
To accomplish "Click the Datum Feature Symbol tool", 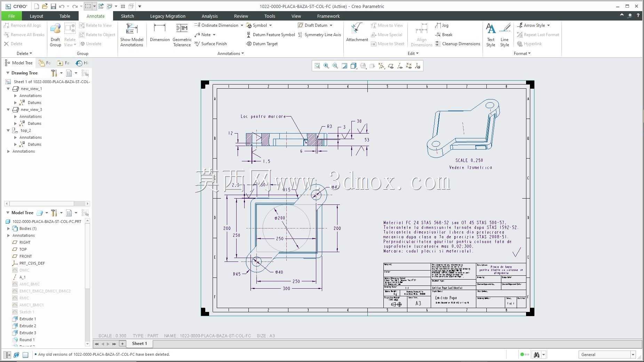I will pos(271,35).
